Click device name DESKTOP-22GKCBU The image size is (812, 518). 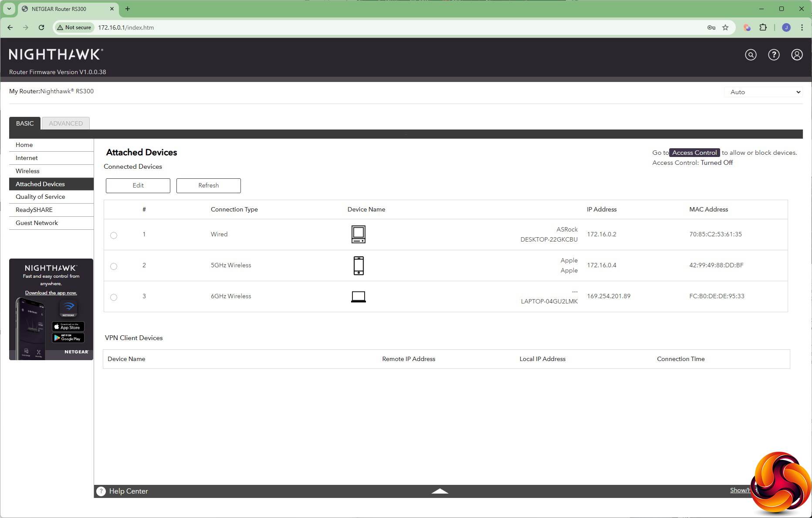(x=549, y=239)
